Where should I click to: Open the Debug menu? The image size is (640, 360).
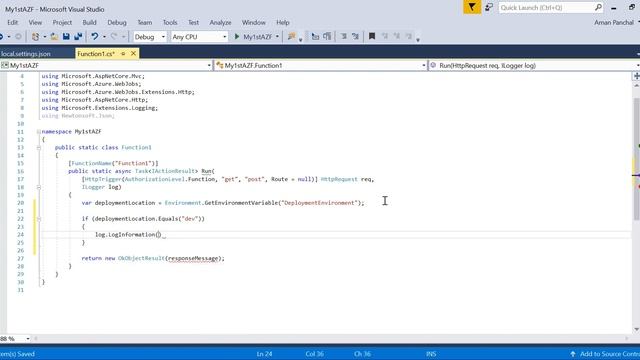117,22
